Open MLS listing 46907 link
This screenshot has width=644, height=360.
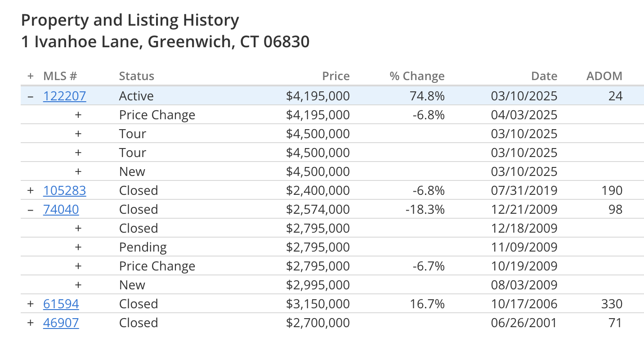point(61,323)
